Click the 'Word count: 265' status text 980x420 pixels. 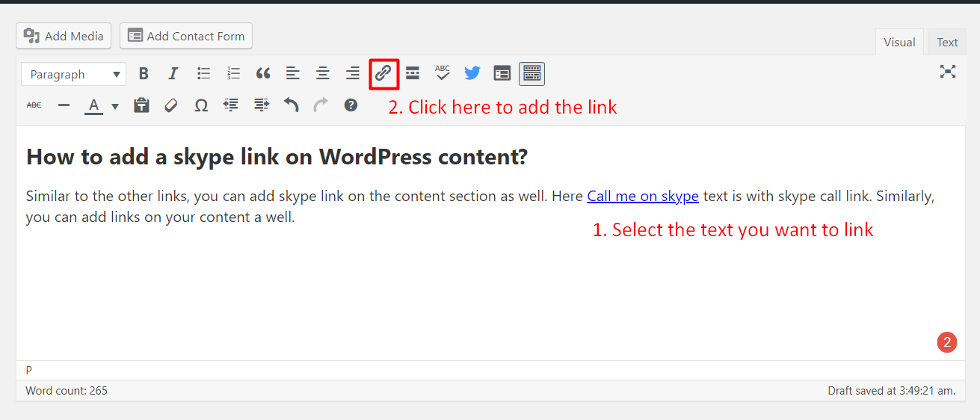point(67,391)
